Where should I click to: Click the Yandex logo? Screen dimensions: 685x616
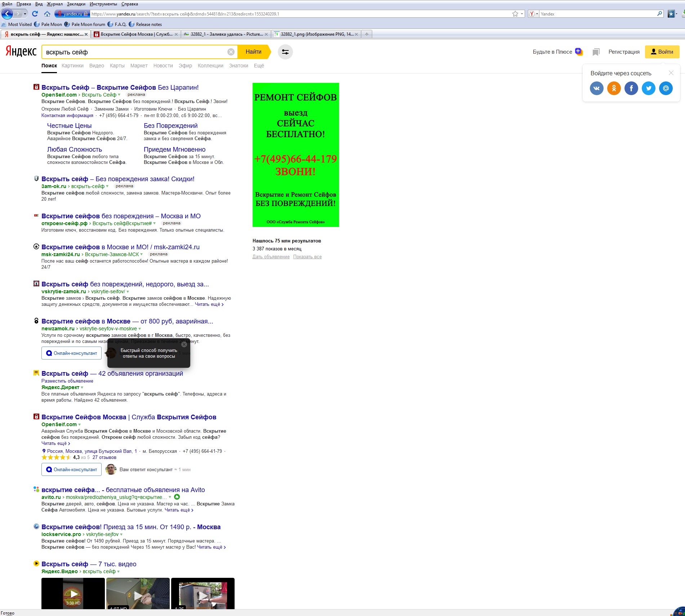pos(21,52)
